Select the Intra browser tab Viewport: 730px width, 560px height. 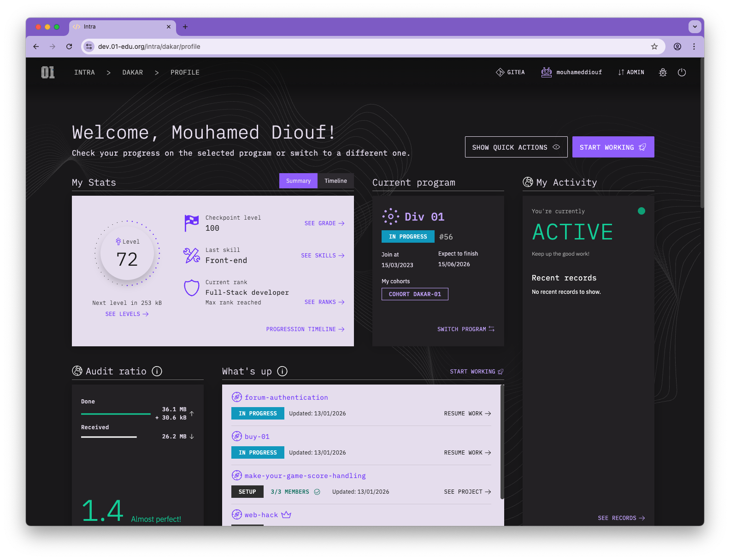[121, 27]
